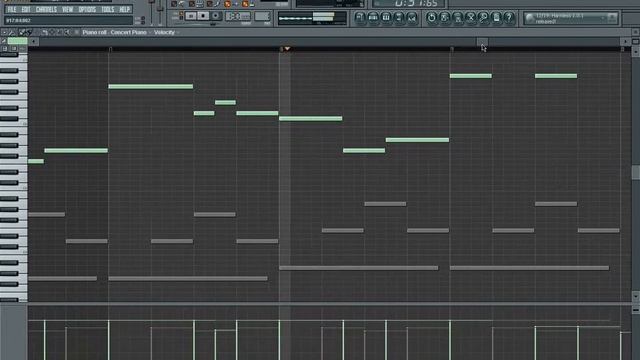
Task: Open the TOOLS menu
Action: pos(107,9)
